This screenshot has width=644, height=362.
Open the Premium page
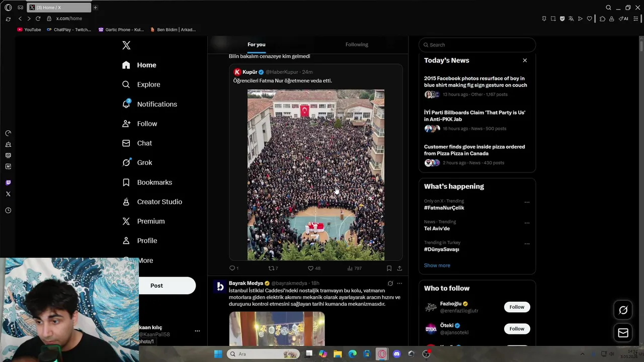click(x=143, y=221)
